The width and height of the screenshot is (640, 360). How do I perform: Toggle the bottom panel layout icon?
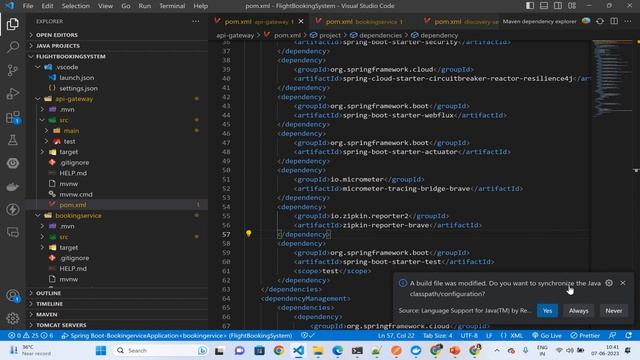544,6
